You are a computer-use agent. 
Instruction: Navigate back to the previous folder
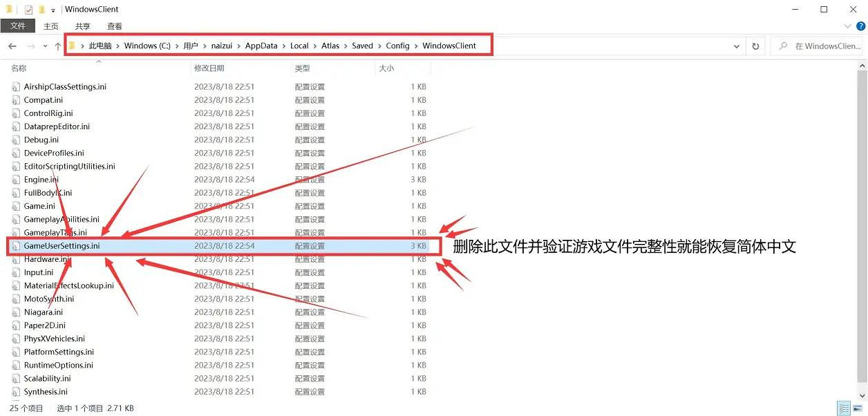(12, 46)
